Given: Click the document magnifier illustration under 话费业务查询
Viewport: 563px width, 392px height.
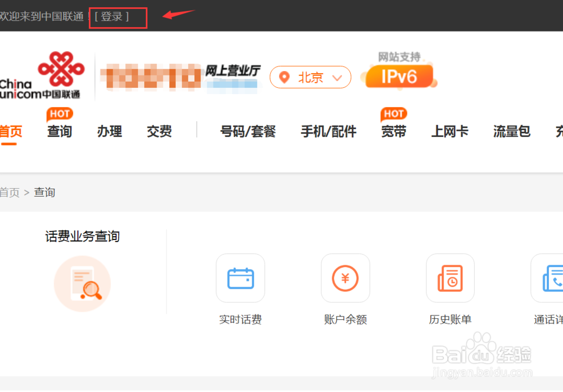Looking at the screenshot, I should [82, 283].
